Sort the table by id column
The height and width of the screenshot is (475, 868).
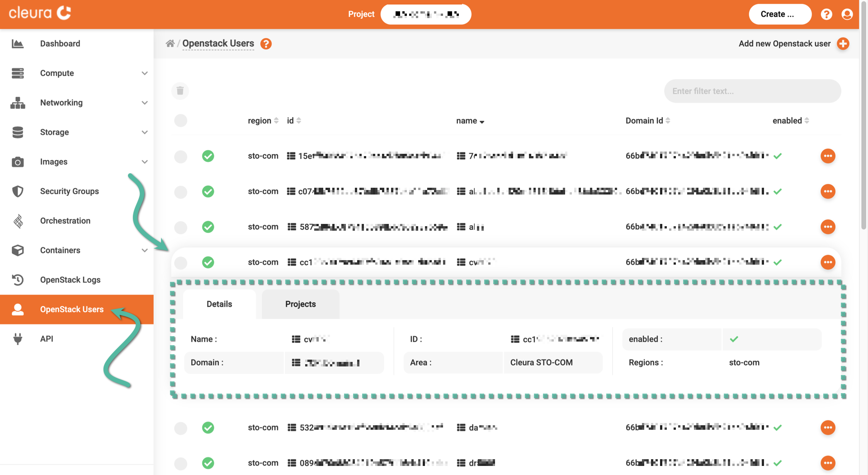tap(294, 121)
